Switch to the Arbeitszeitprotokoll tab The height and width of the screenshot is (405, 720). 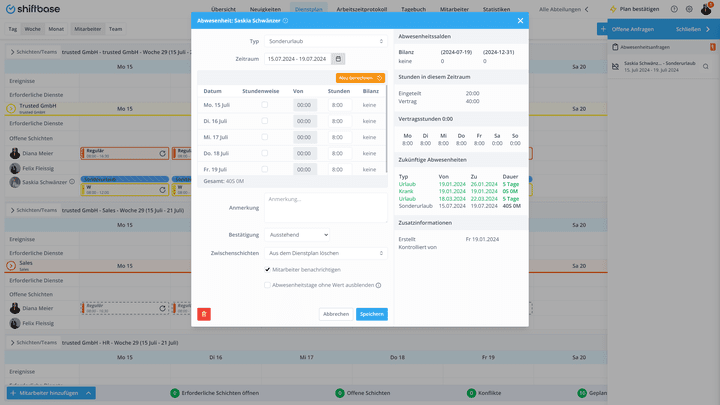(x=362, y=9)
